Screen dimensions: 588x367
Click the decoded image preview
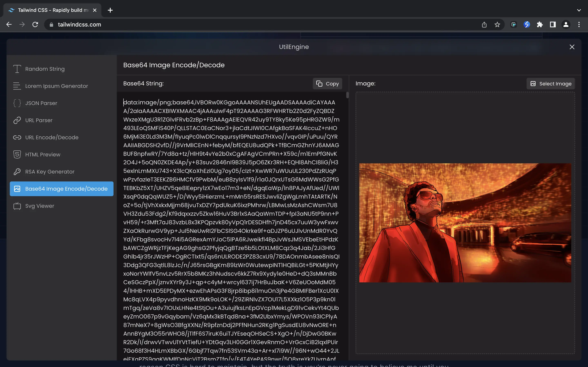tap(465, 223)
